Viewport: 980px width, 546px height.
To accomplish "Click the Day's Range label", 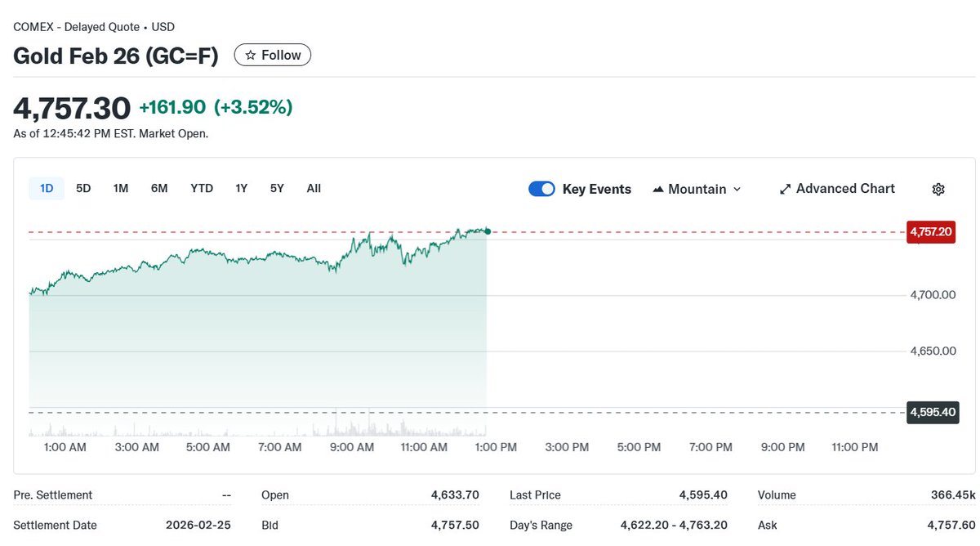I will click(x=541, y=526).
